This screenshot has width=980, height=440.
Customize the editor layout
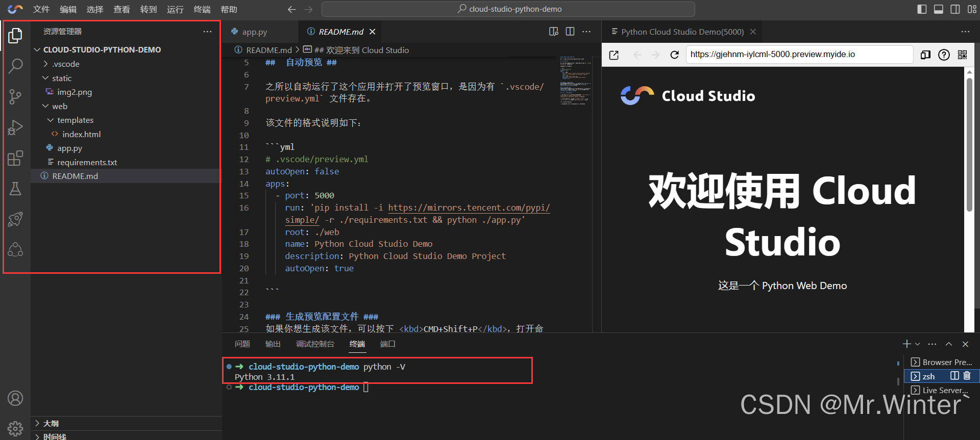tap(972, 9)
